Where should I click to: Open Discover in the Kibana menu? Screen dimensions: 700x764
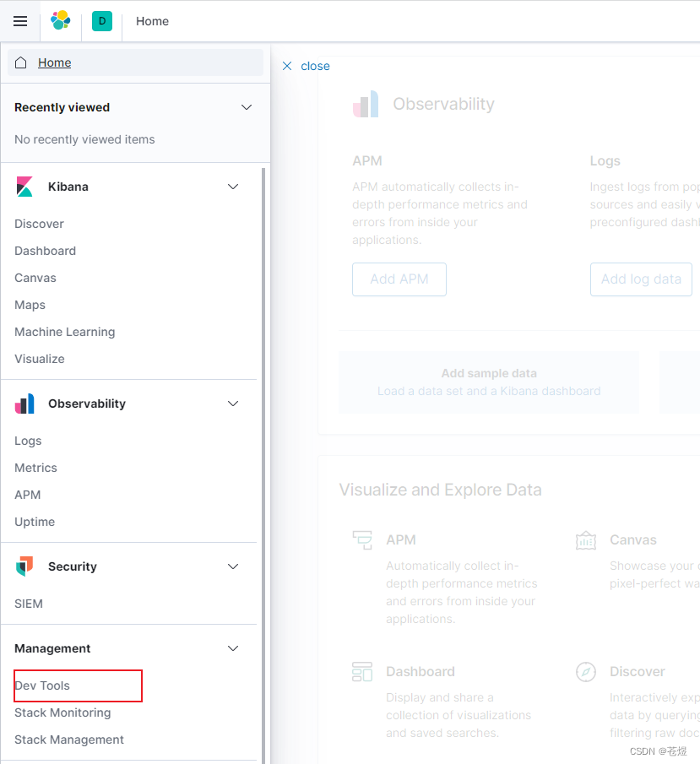(39, 224)
